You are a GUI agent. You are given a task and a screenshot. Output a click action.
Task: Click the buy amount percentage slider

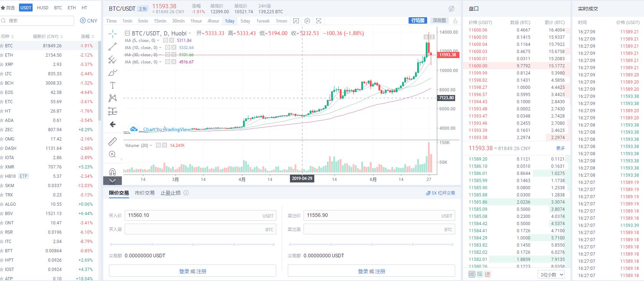(x=193, y=244)
